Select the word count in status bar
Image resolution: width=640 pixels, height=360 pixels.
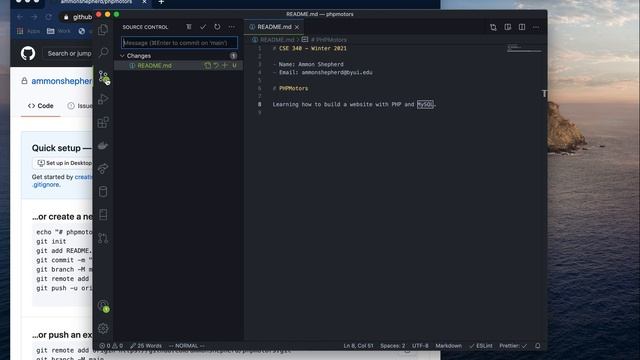(x=146, y=346)
